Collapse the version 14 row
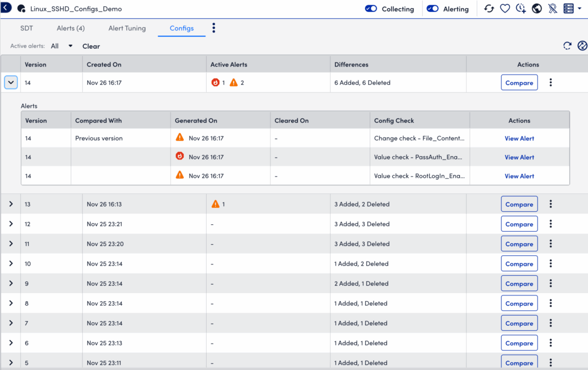 (11, 83)
